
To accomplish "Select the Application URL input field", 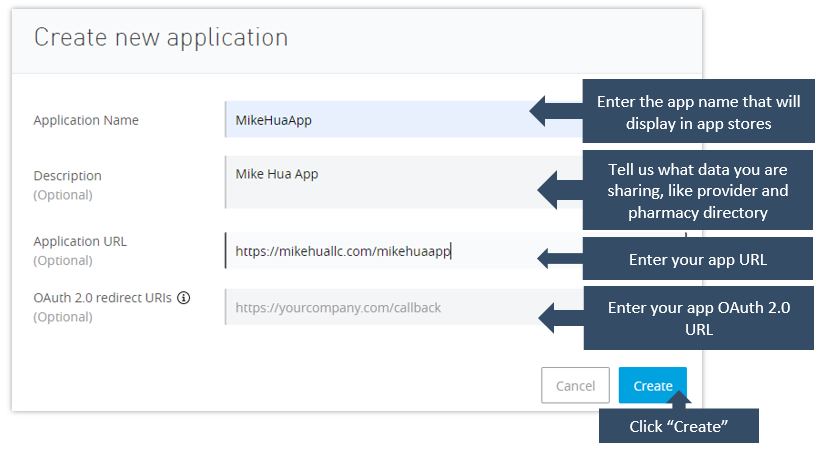I will point(380,251).
